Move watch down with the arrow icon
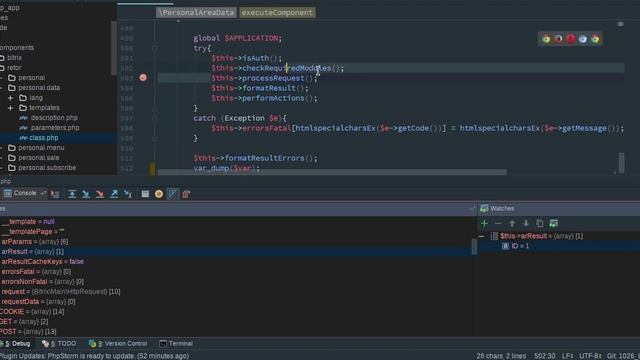 (526, 223)
